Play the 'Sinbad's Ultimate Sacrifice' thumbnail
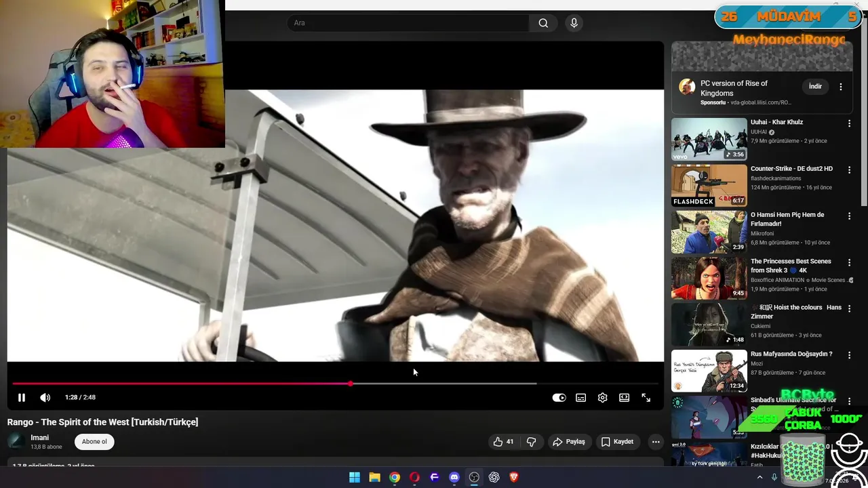Screen dimensions: 868x488 click(709, 417)
